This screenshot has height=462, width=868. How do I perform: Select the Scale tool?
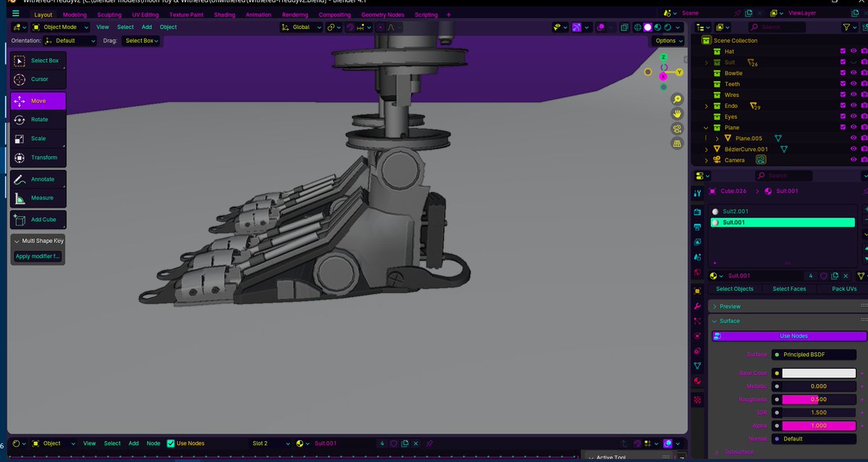point(38,139)
